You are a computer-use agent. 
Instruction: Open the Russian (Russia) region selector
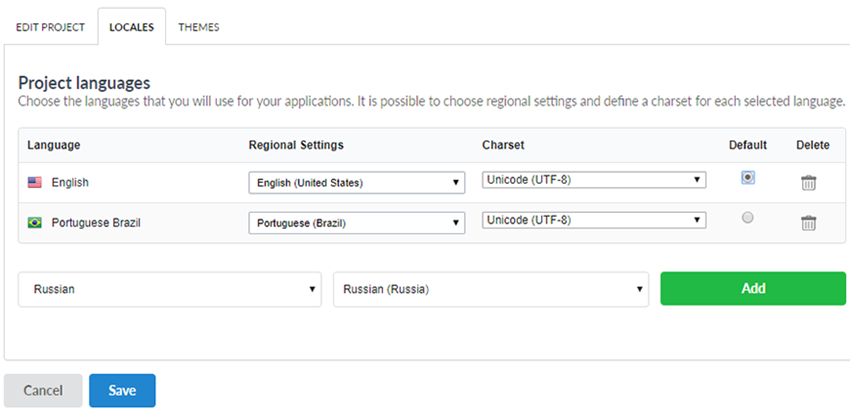490,289
